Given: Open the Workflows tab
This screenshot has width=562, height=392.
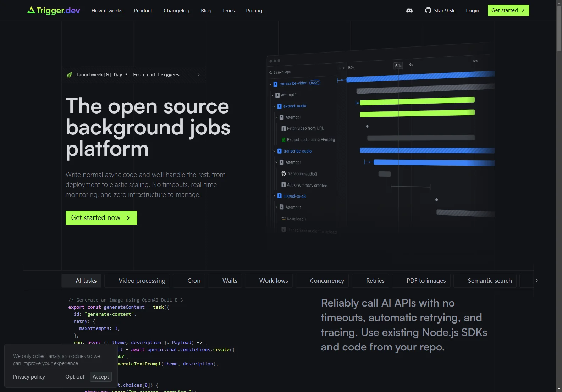Looking at the screenshot, I should point(269,281).
